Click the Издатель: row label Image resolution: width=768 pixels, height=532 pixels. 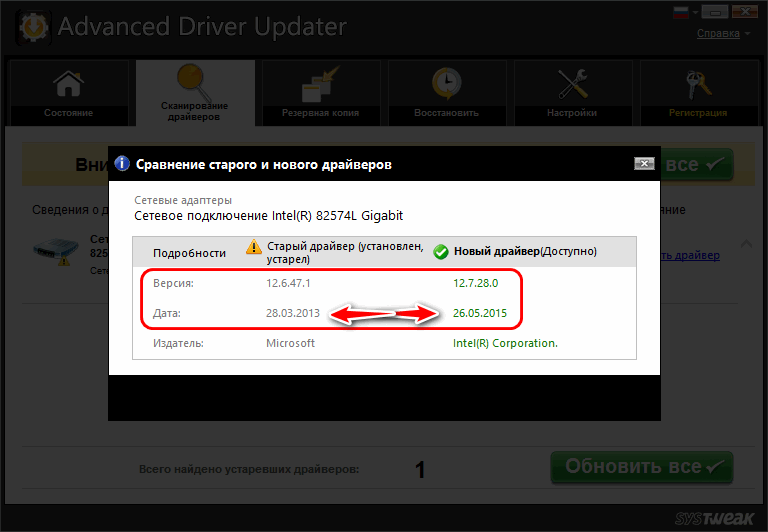click(x=178, y=343)
